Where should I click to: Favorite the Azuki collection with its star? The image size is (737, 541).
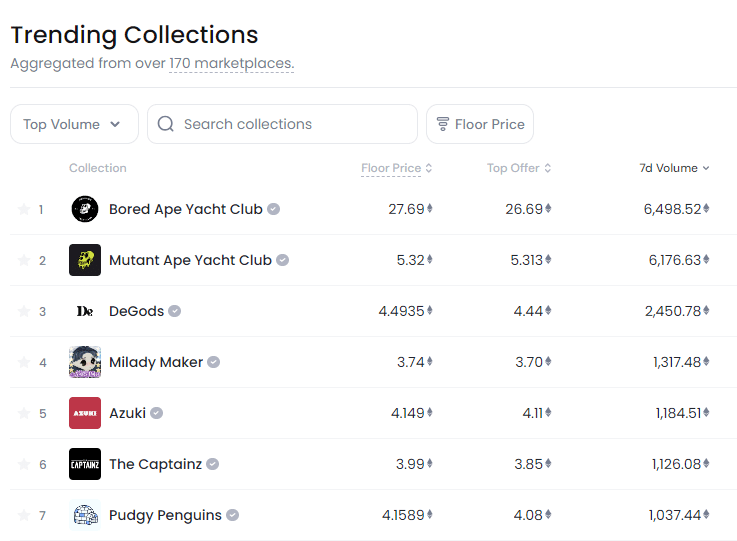pos(24,413)
